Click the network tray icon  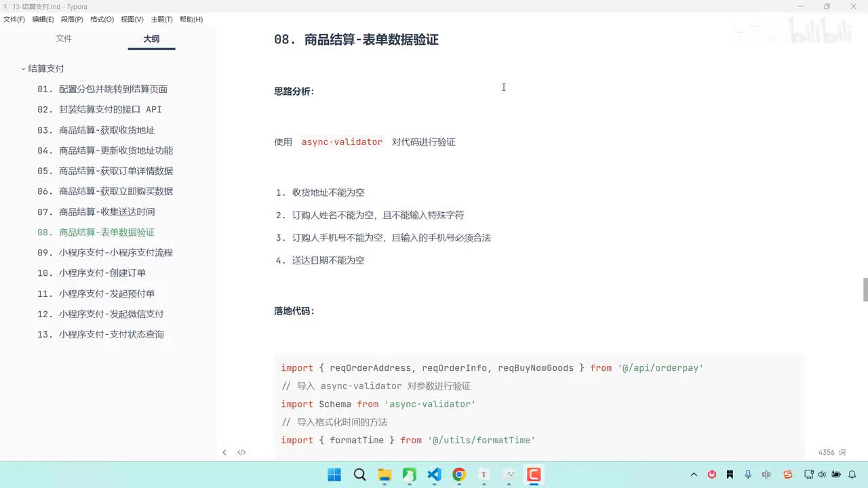click(x=809, y=474)
